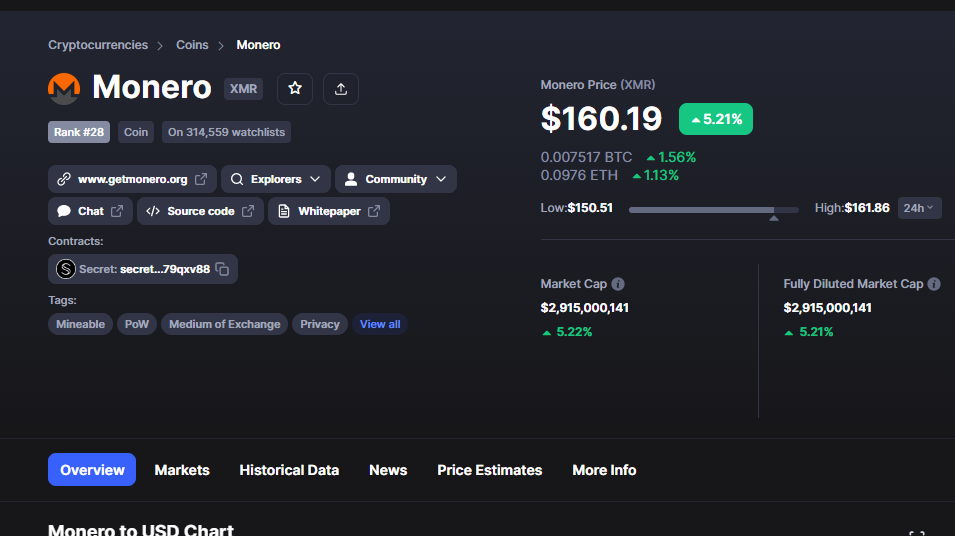Click the Market Cap info icon

point(618,284)
